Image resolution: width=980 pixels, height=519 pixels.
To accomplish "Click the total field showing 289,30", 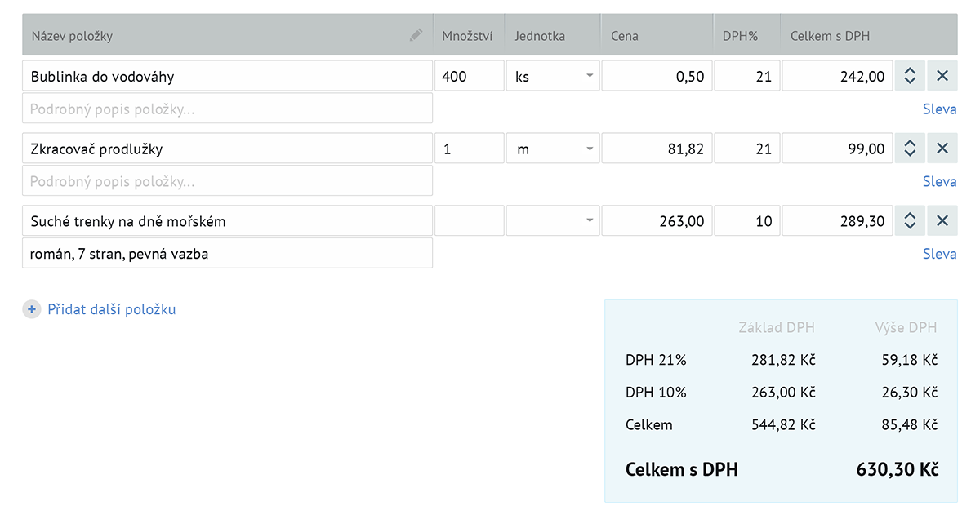I will [837, 221].
